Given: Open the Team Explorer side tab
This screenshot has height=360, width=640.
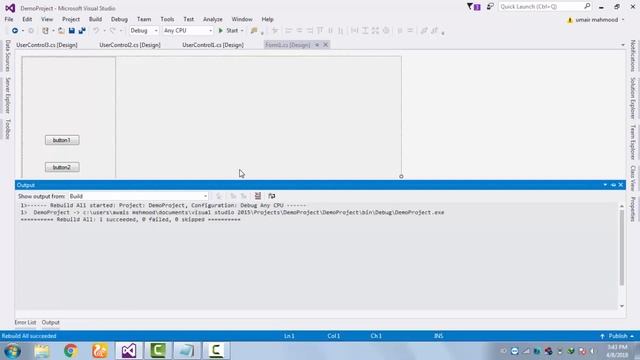Looking at the screenshot, I should tap(633, 142).
